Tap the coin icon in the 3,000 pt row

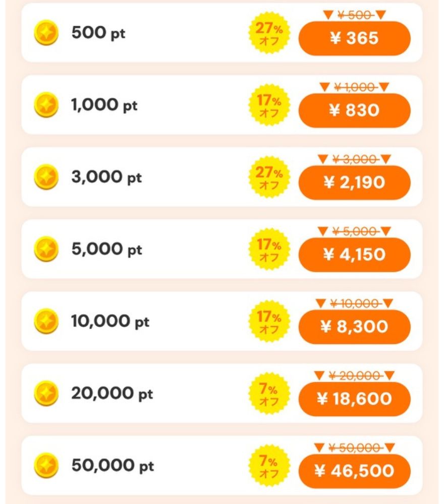(46, 177)
